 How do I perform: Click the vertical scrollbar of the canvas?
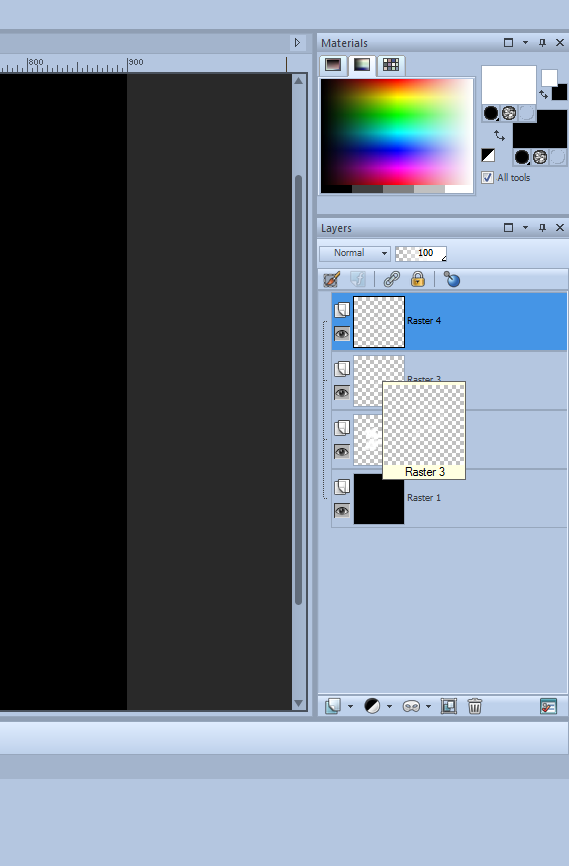(299, 390)
